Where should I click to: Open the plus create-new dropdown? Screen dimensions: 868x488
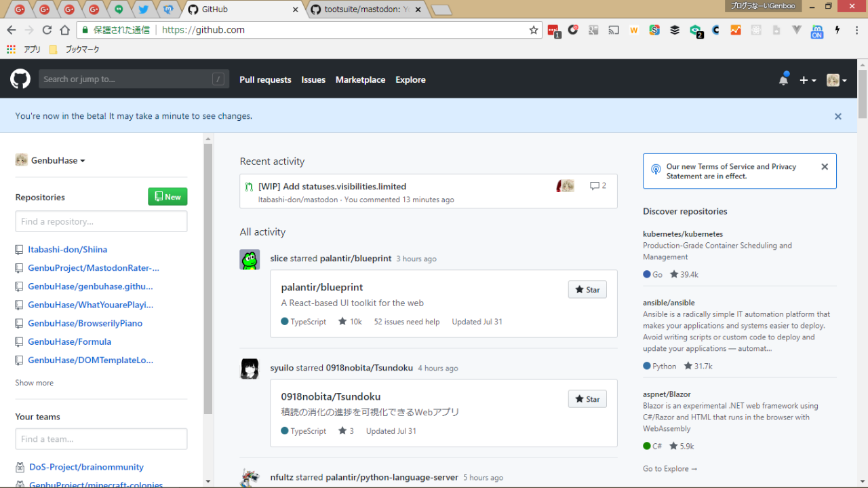[x=807, y=80]
